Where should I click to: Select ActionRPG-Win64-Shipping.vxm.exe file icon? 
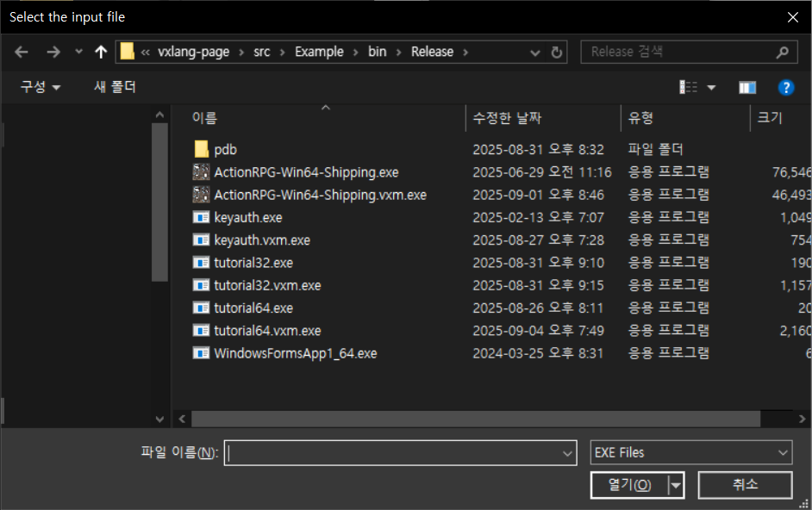(201, 195)
